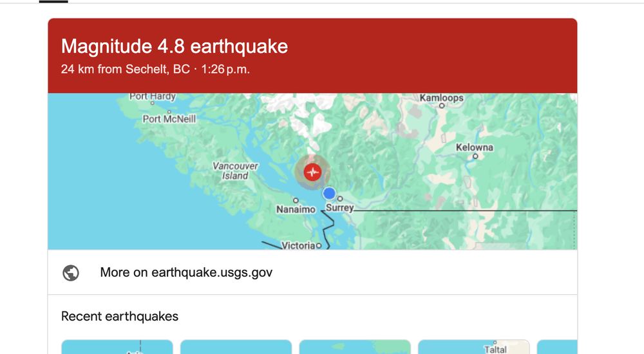Click the red earthquake epicenter marker

(312, 172)
